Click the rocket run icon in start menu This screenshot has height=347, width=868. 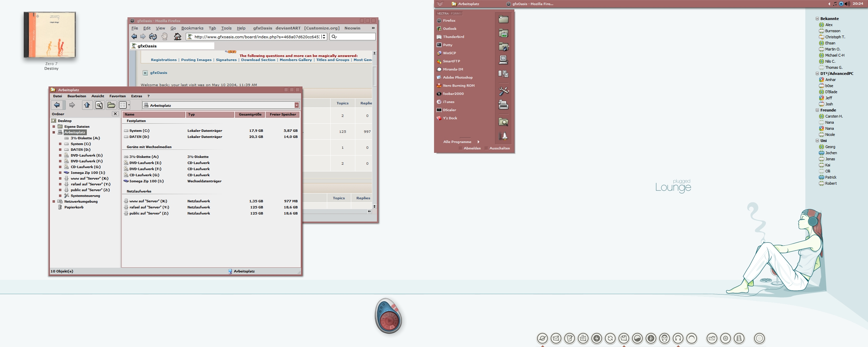tap(504, 136)
